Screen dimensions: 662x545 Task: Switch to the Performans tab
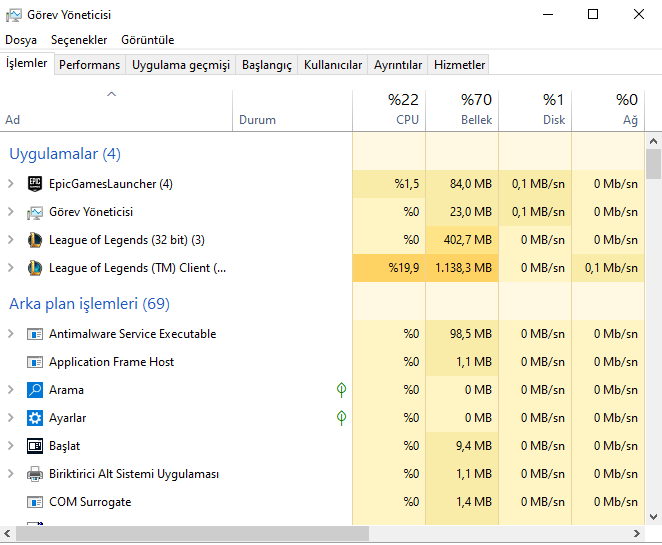point(89,65)
